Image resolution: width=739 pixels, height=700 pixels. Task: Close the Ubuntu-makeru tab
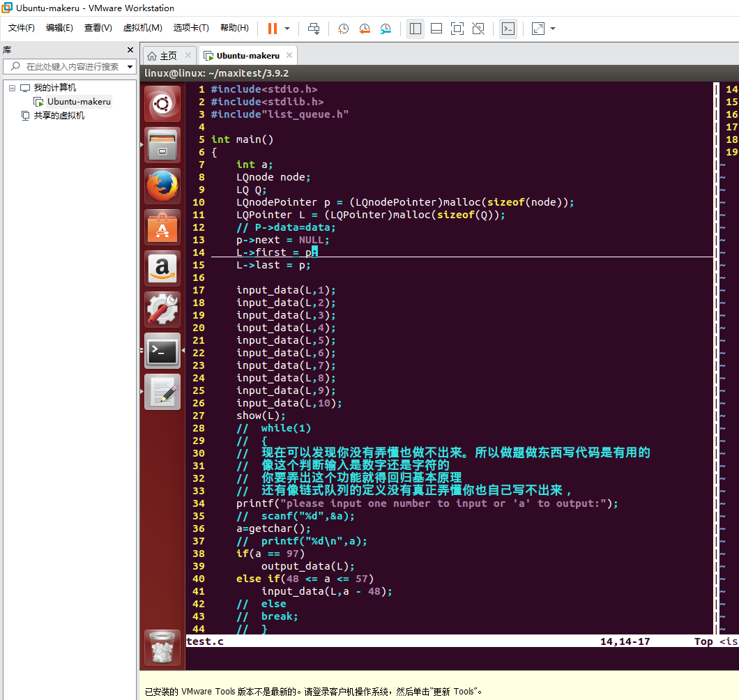289,55
